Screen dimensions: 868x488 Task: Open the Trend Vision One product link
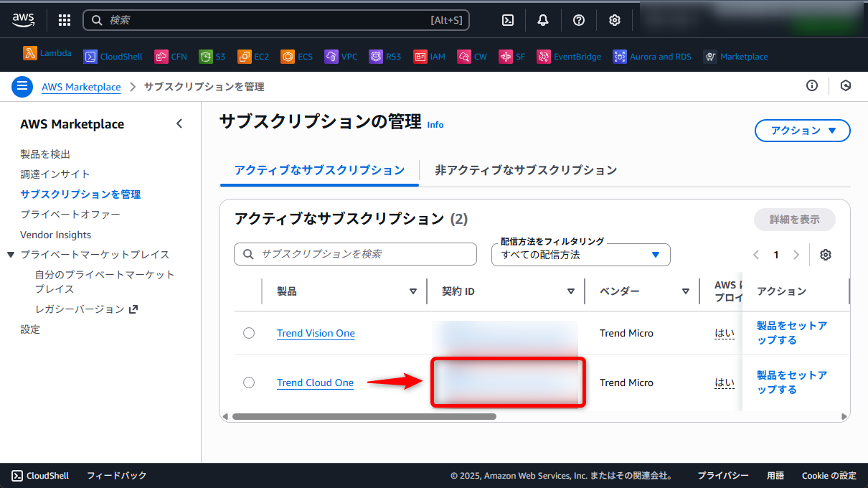316,333
